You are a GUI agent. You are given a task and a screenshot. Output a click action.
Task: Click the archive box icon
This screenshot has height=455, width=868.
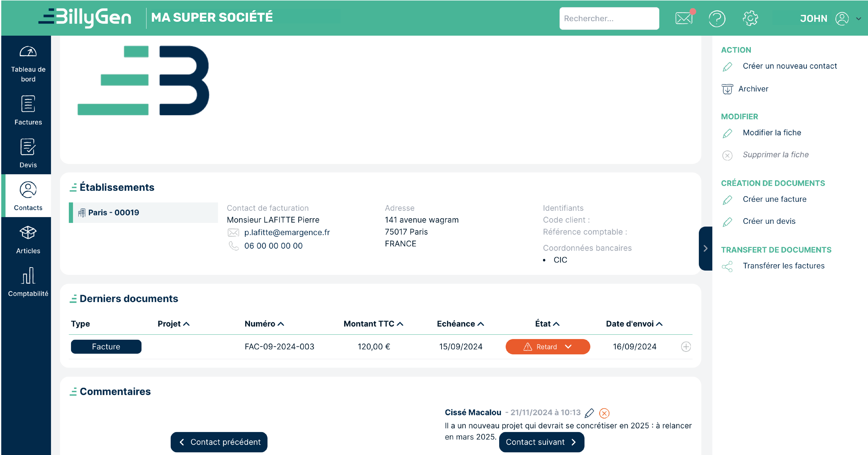727,89
